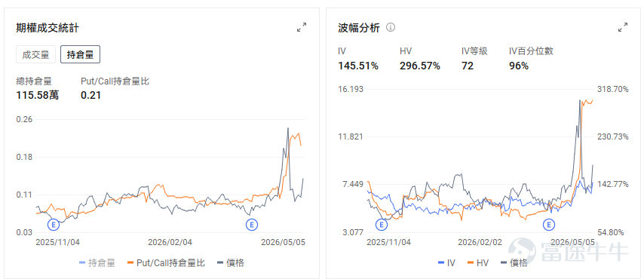Toggle 價格 legend in the 期權成交統計 chart
Screen dimensions: 644x279
click(x=231, y=263)
